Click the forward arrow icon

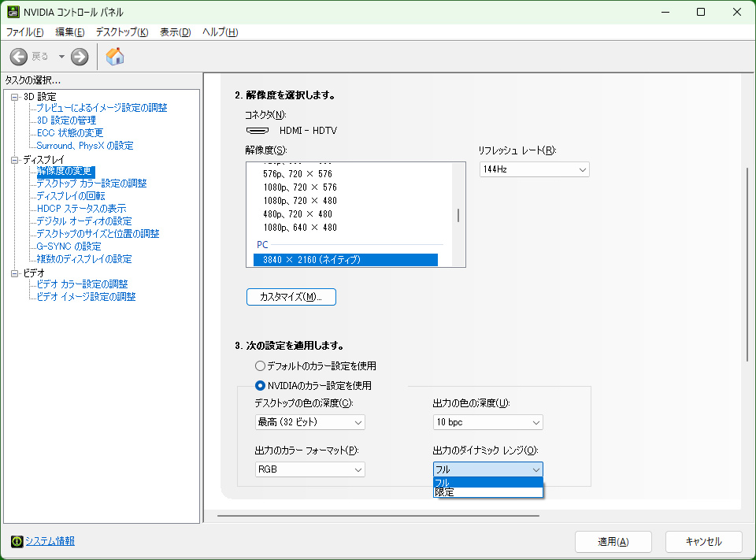pyautogui.click(x=80, y=57)
